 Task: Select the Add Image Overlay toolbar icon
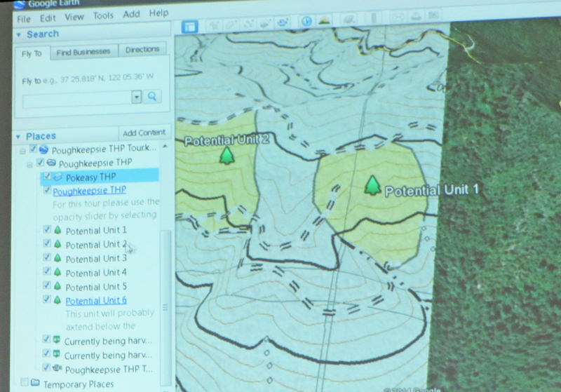click(265, 24)
